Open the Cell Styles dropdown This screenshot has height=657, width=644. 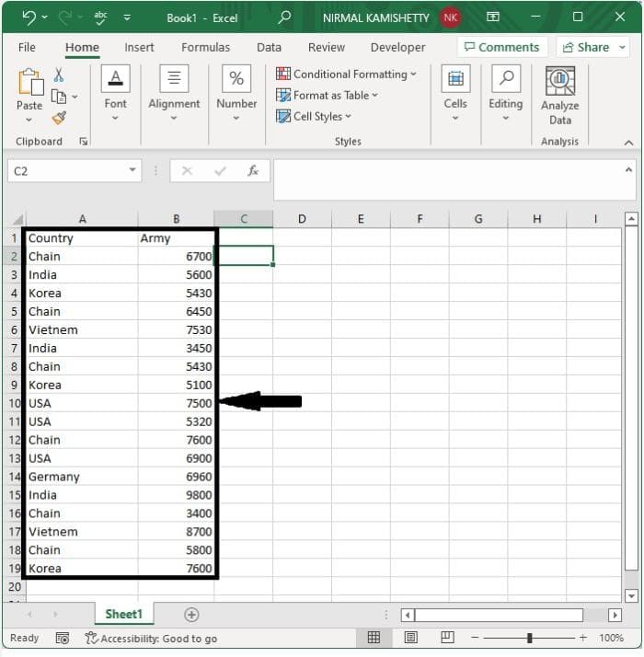point(314,117)
